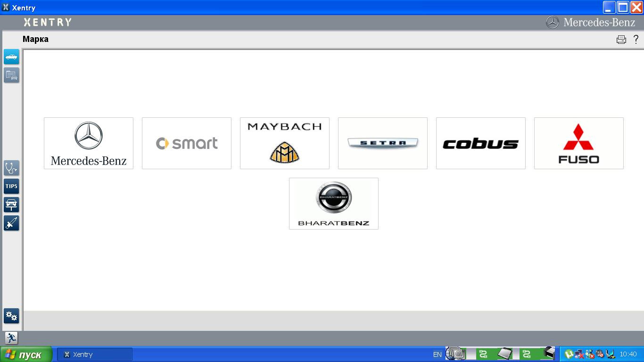Close the Xentry window

tap(636, 7)
